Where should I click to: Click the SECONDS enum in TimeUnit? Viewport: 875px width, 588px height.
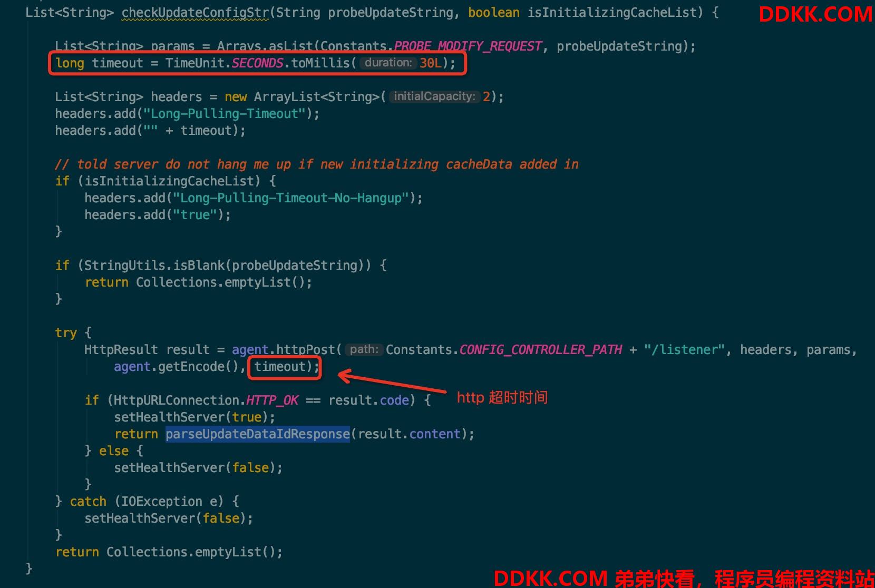(x=257, y=63)
